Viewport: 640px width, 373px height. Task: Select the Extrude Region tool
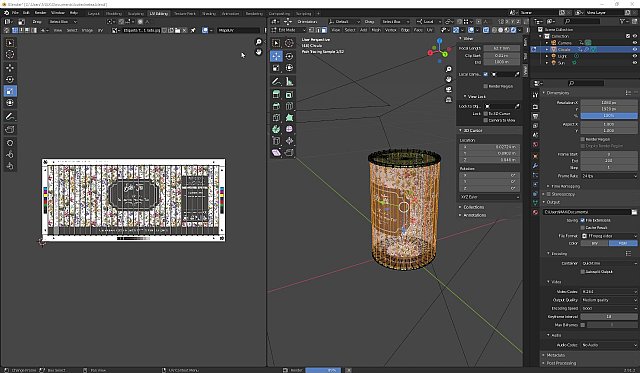[x=276, y=95]
